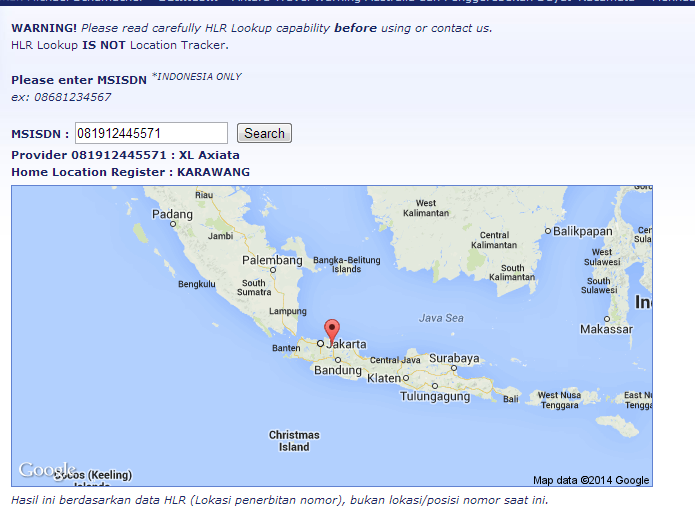The width and height of the screenshot is (695, 510).
Task: Click the Central Java label
Action: tap(395, 360)
